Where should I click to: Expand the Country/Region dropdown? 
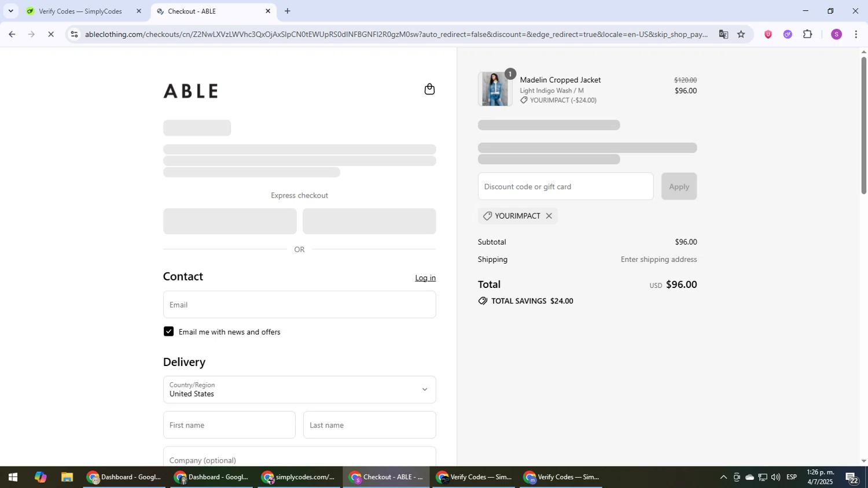tap(299, 390)
